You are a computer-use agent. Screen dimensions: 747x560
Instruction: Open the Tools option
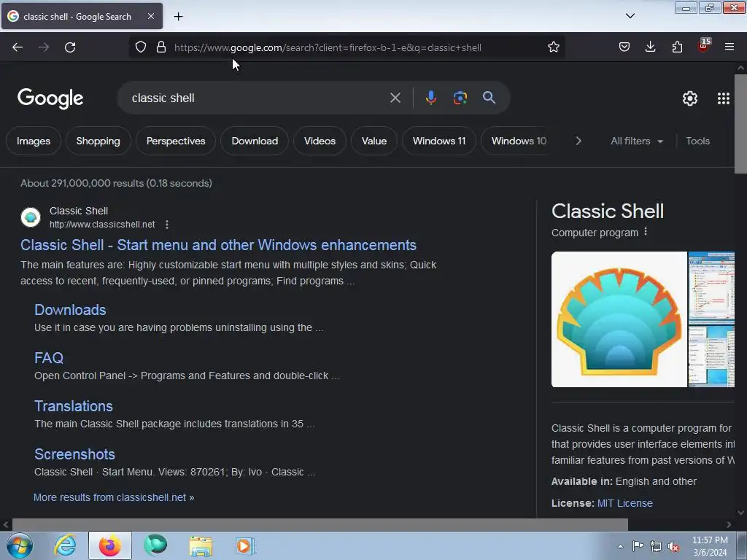(697, 141)
